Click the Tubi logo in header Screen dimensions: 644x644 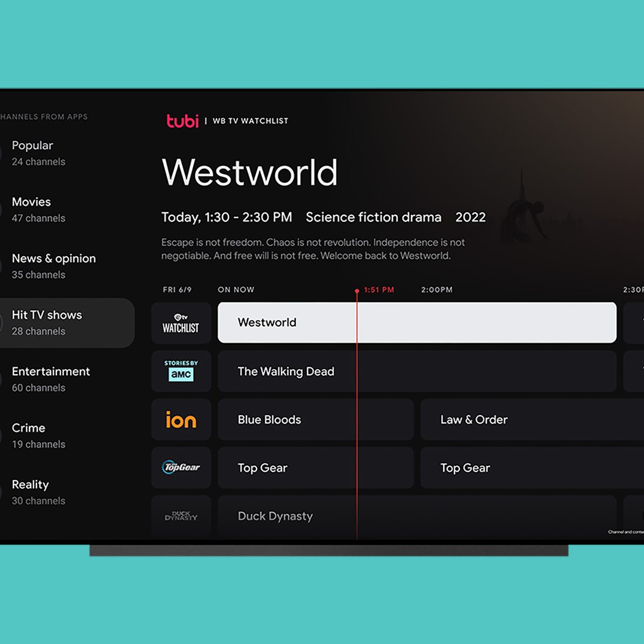tap(182, 121)
